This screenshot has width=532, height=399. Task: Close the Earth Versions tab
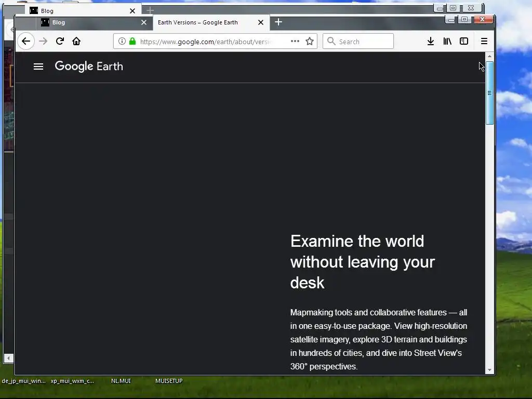coord(261,22)
